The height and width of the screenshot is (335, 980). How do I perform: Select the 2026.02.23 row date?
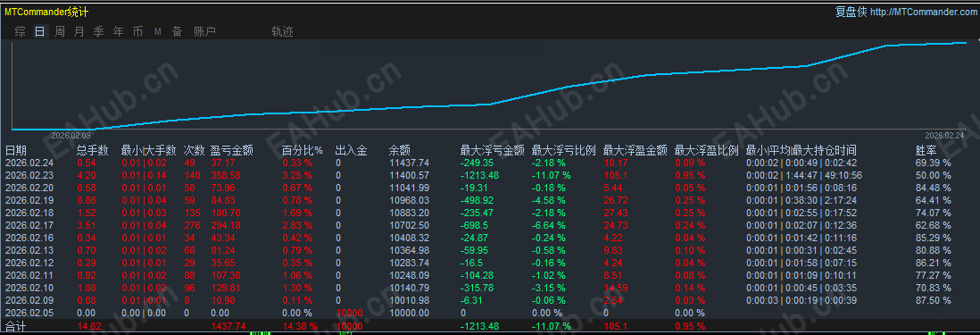pos(29,175)
